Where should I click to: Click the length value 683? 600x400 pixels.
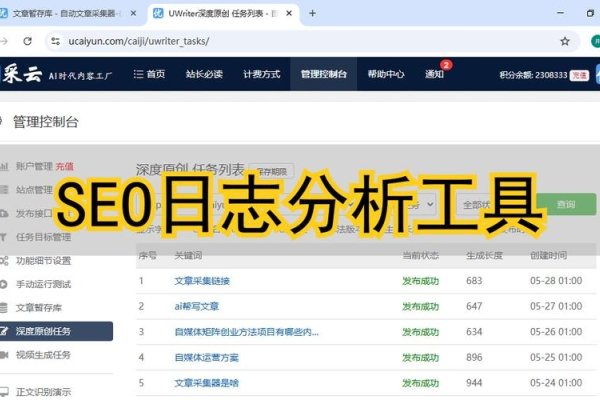474,281
